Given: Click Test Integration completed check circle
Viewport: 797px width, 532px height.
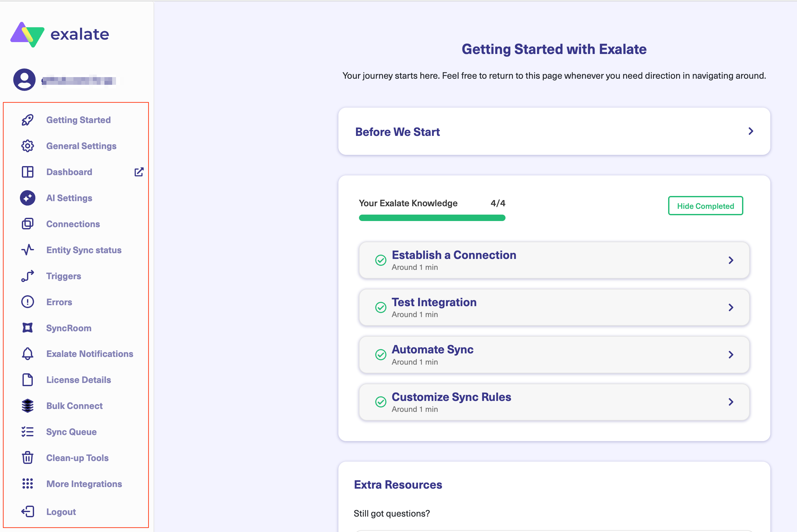Looking at the screenshot, I should 381,307.
